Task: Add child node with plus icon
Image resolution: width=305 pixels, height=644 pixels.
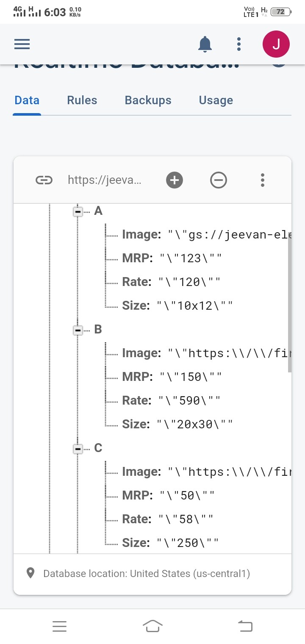Action: pos(174,180)
